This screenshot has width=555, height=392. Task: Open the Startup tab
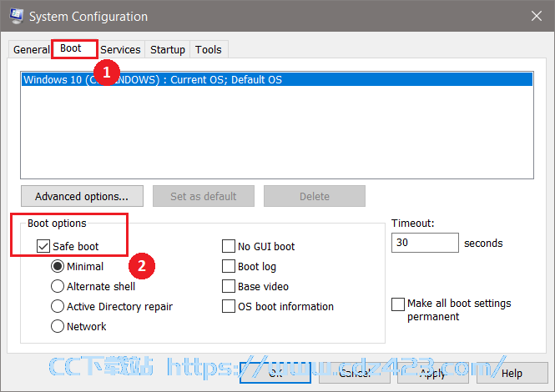coord(168,49)
